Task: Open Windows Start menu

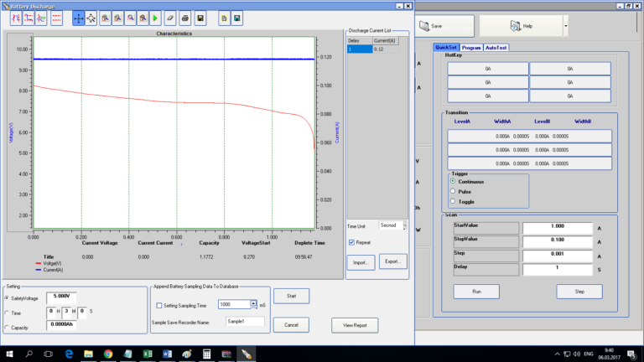Action: tap(9, 354)
